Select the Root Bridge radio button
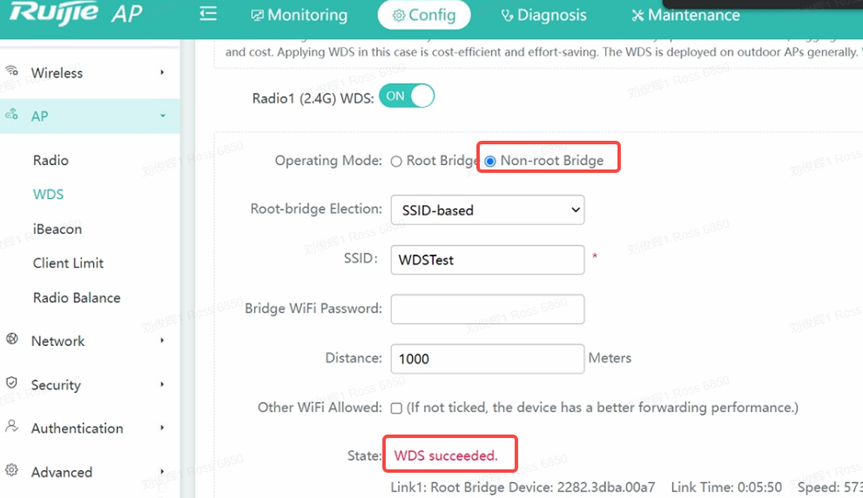This screenshot has height=498, width=863. point(397,161)
